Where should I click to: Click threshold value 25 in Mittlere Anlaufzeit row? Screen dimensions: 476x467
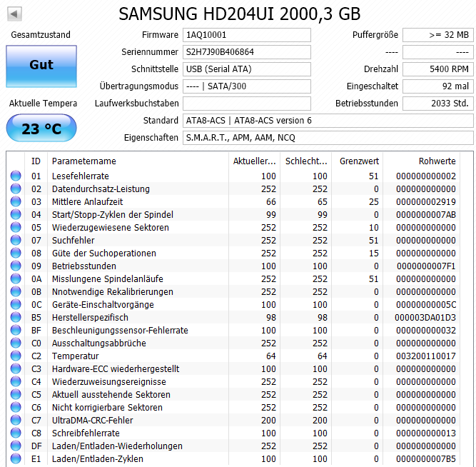pos(374,202)
